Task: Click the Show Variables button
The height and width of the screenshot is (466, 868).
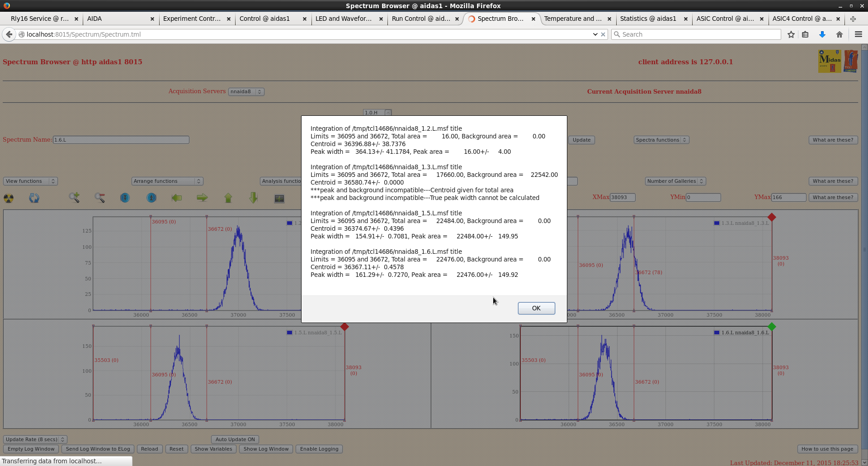Action: 213,449
